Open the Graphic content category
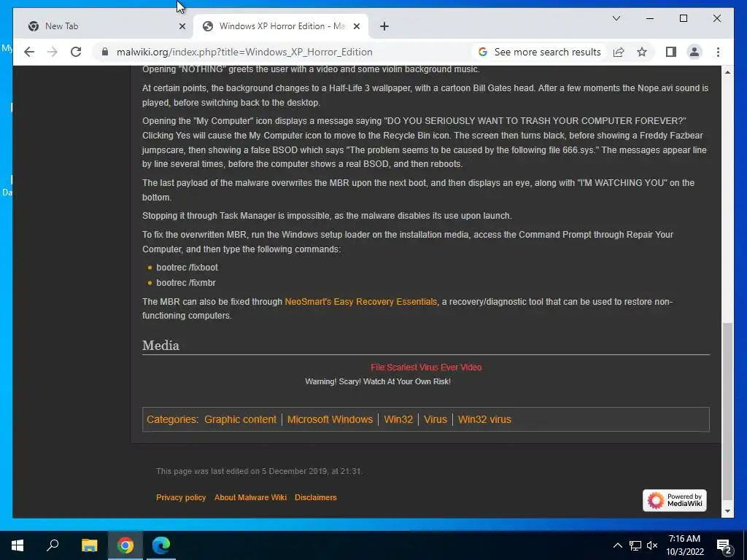Viewport: 747px width, 560px height. [x=240, y=419]
